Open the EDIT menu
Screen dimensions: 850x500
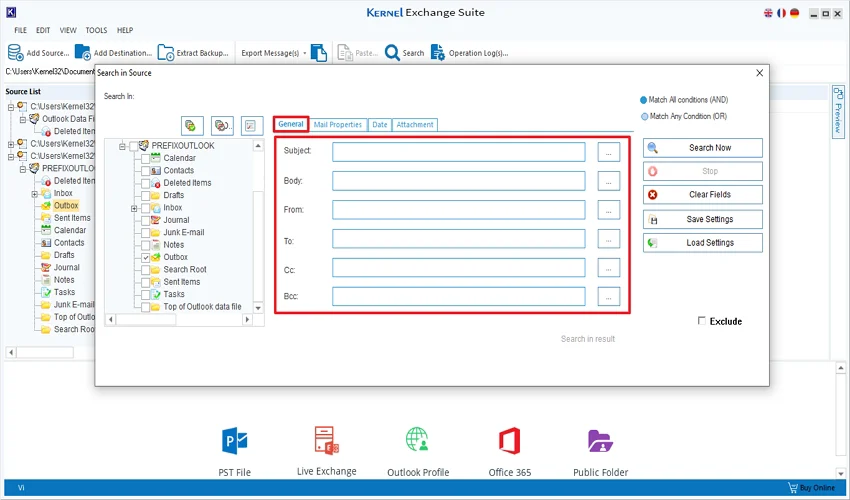point(43,30)
